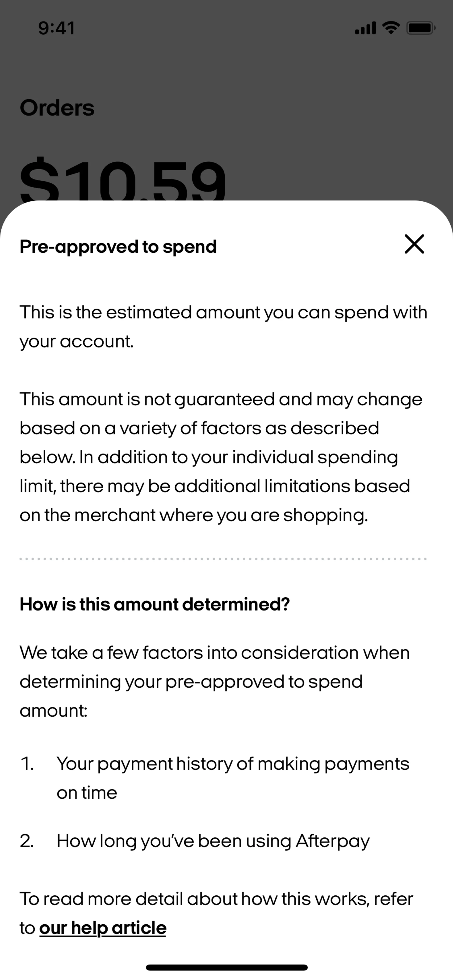Tap the Wi-Fi status icon

390,28
